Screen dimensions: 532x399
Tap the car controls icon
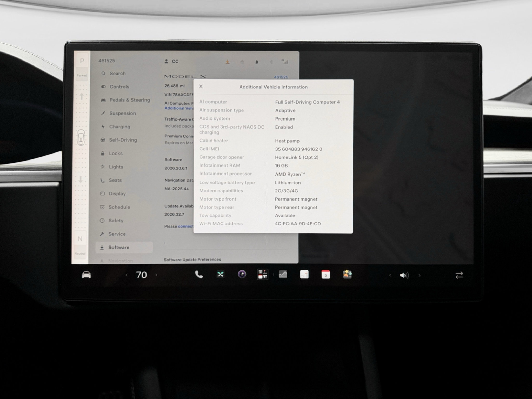point(86,275)
